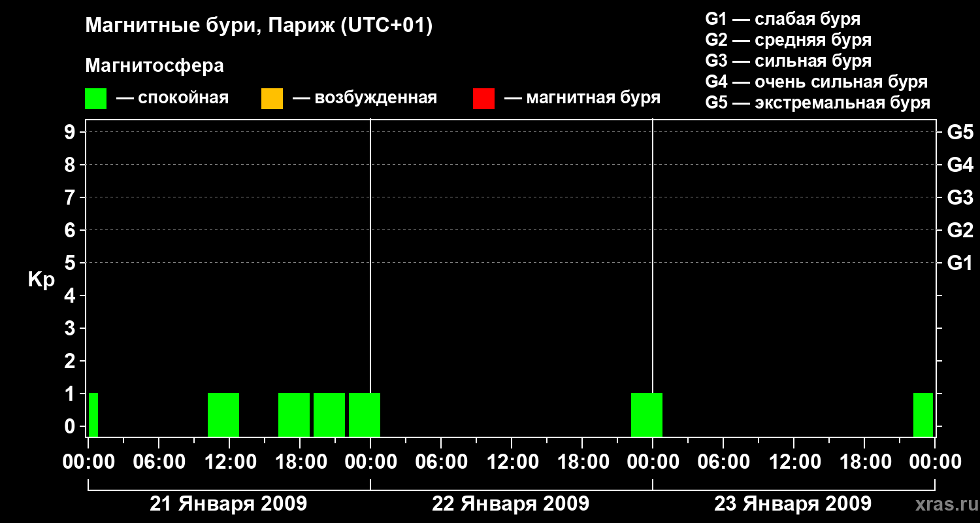Click the Kp value 9 on the axis
The image size is (980, 523).
[x=71, y=132]
